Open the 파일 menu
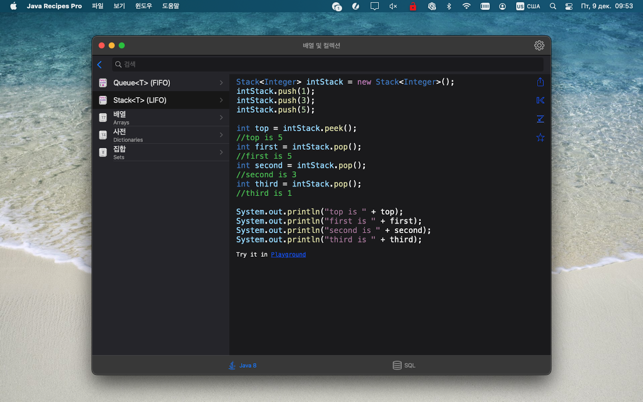 click(98, 6)
